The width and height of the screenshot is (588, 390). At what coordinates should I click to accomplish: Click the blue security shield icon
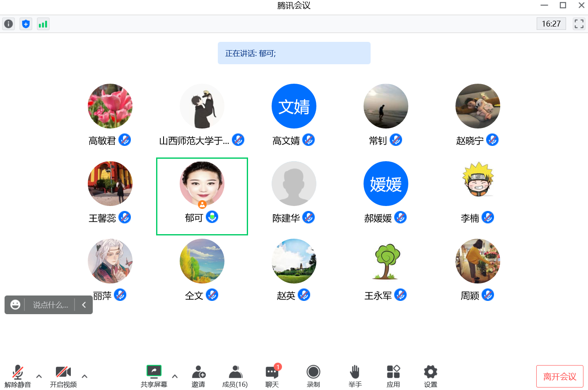click(x=26, y=24)
